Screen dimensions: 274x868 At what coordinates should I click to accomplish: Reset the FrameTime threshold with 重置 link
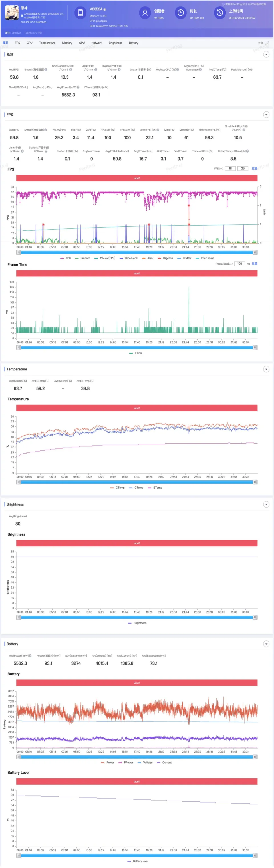(x=255, y=264)
